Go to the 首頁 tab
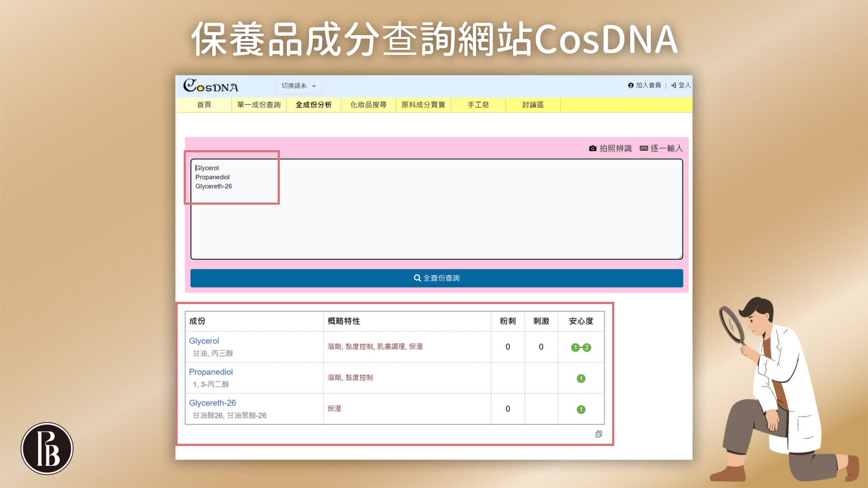 pos(204,105)
